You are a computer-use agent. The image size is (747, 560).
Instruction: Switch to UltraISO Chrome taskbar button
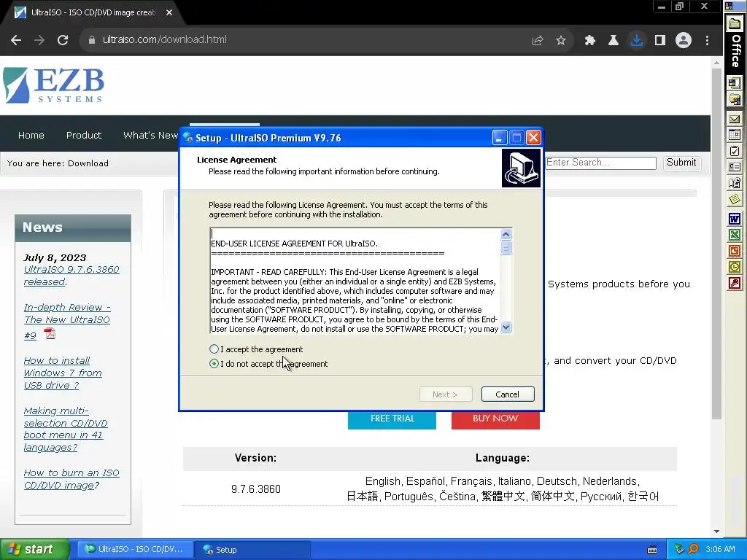(135, 550)
